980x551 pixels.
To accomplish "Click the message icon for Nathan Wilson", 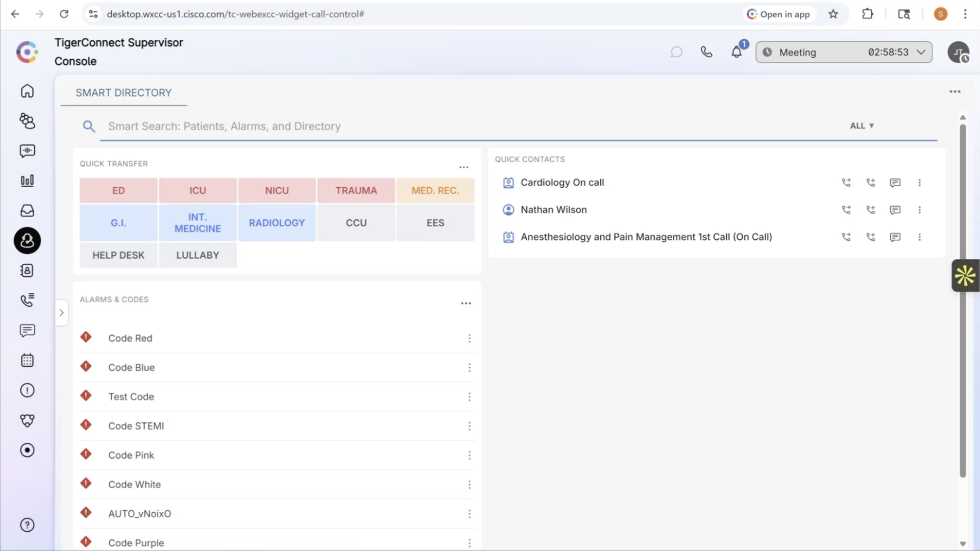I will click(x=895, y=210).
